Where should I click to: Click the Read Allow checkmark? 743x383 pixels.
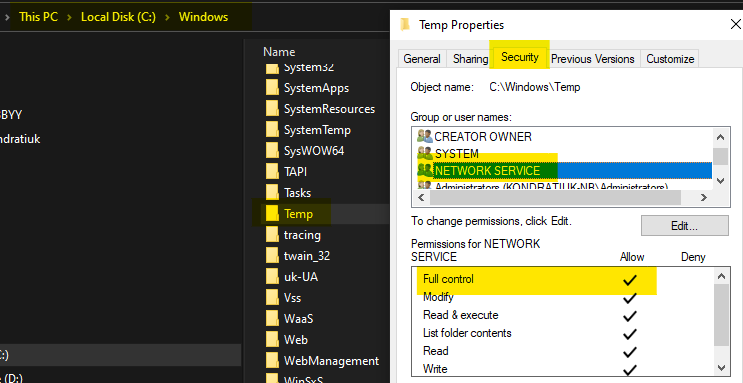(630, 352)
